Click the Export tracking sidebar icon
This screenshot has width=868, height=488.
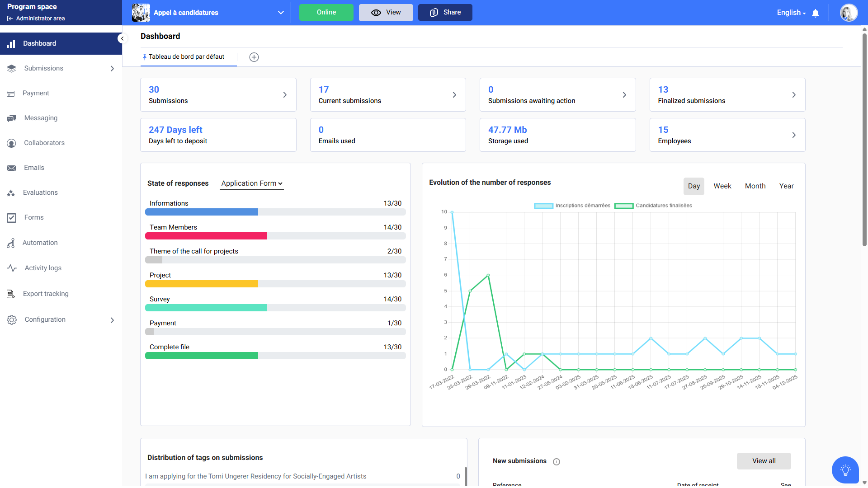11,294
